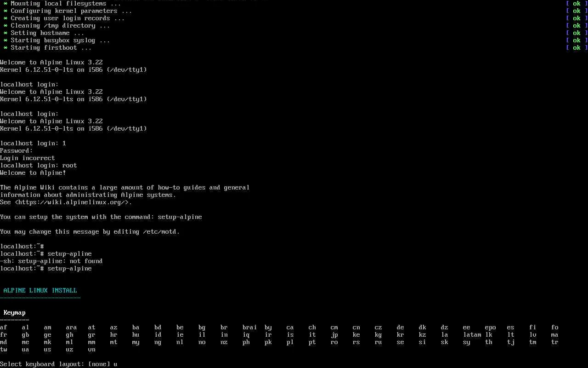
Task: Select the 'jp' keymap code
Action: [334, 334]
